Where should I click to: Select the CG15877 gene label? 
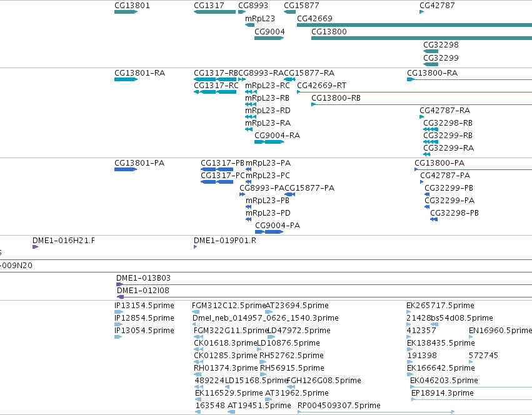tap(301, 6)
